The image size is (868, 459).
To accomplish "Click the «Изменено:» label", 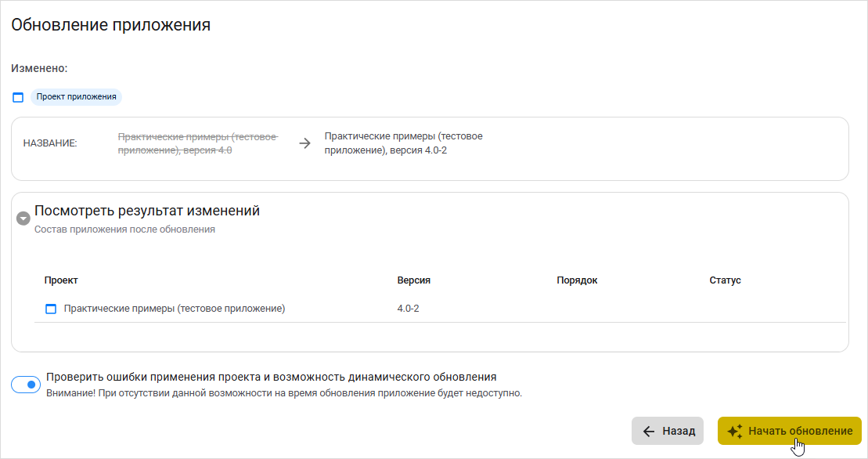I will pos(39,69).
